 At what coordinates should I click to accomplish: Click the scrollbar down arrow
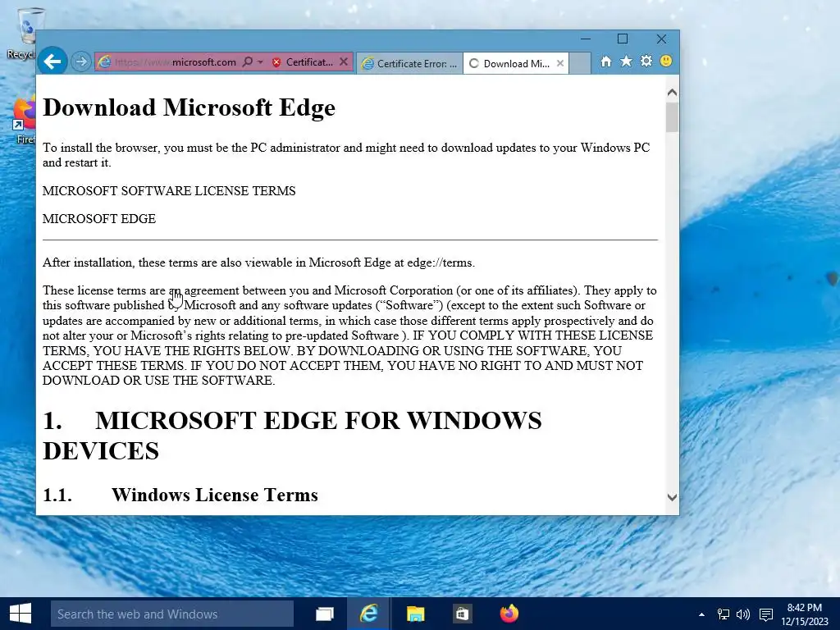672,497
